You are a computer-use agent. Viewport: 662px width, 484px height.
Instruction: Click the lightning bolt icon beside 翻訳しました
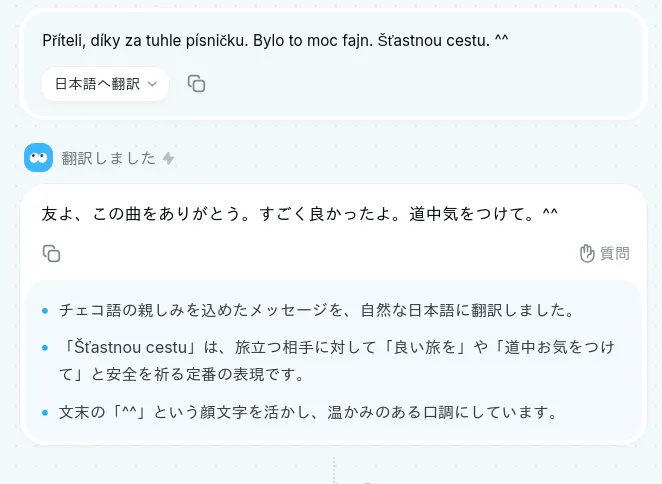168,158
